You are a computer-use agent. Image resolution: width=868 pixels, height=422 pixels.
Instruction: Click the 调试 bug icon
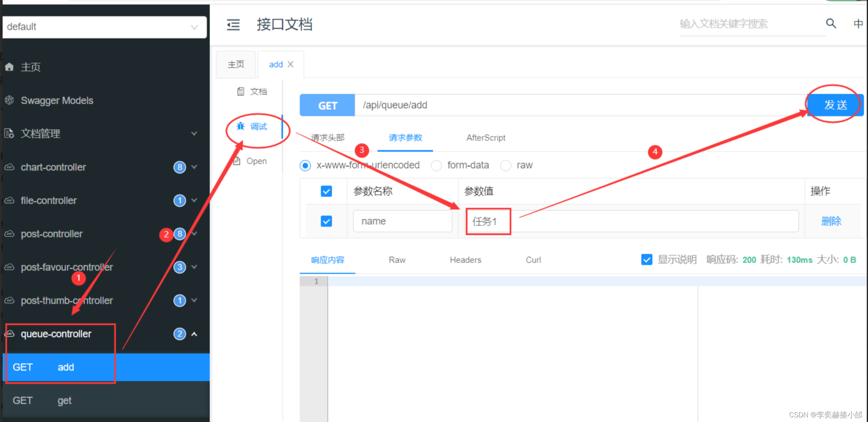point(240,126)
